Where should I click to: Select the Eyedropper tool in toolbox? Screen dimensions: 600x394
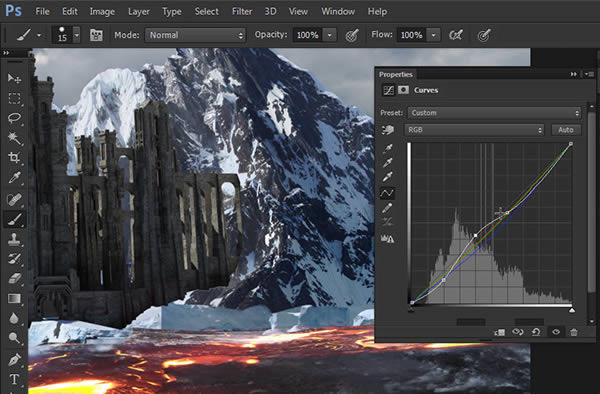[15, 177]
